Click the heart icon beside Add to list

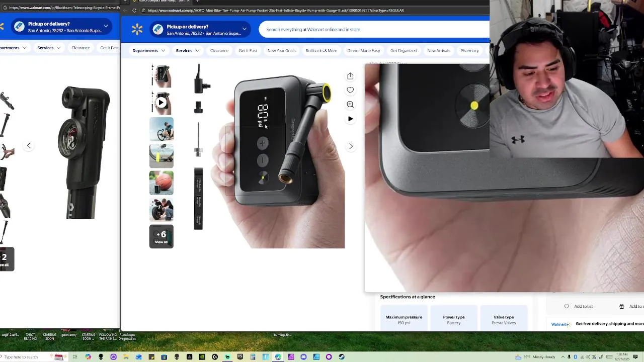click(x=567, y=306)
